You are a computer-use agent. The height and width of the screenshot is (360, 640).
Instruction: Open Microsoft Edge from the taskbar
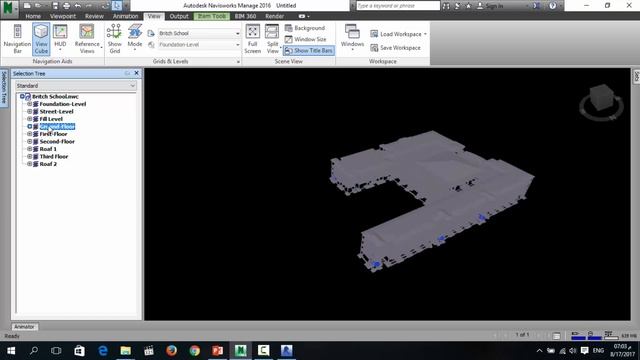(103, 351)
